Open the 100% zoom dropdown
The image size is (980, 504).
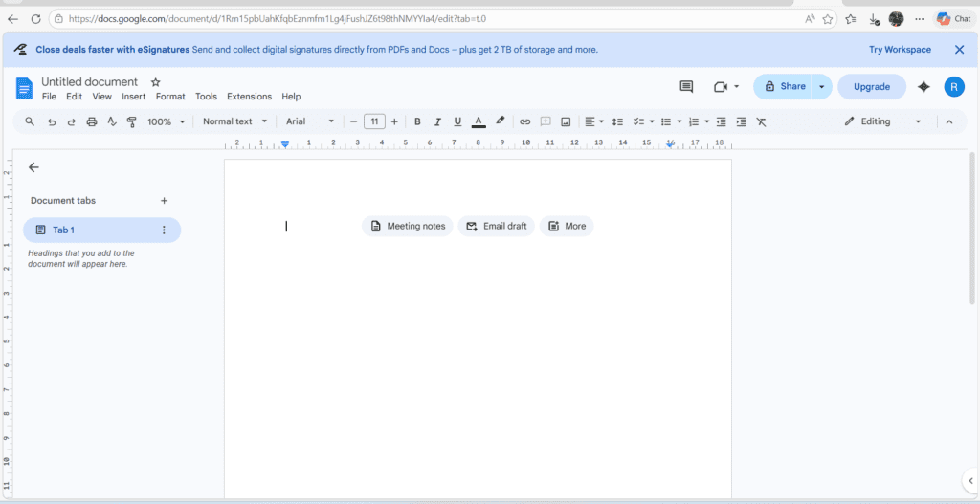coord(167,121)
